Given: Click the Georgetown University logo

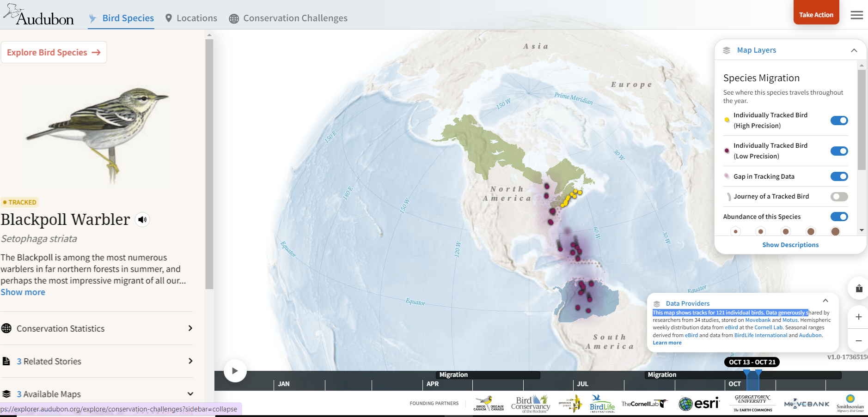Looking at the screenshot, I should click(x=752, y=403).
